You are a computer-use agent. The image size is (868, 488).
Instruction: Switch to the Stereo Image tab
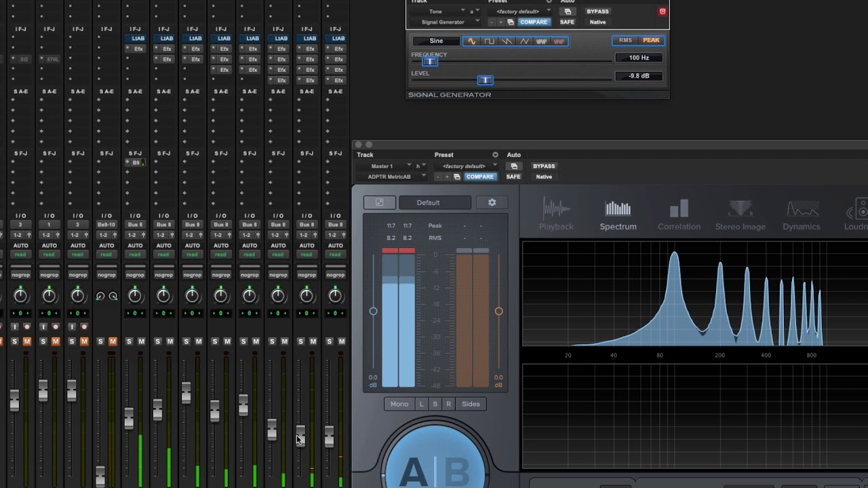click(740, 216)
